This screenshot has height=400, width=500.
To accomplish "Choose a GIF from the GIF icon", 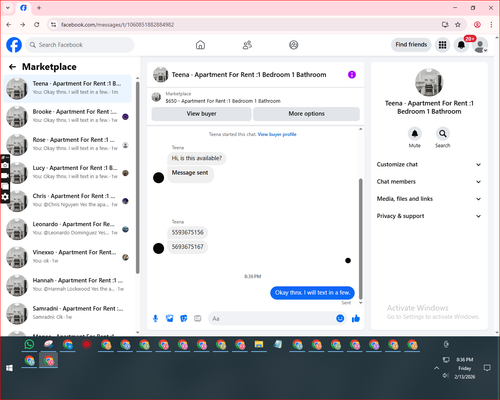I will tap(198, 318).
